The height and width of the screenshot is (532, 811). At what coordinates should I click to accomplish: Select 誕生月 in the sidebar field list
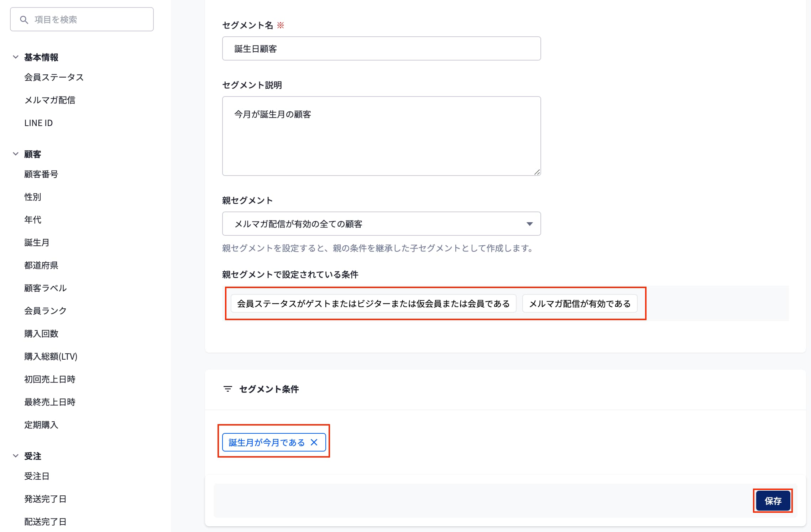click(x=37, y=242)
